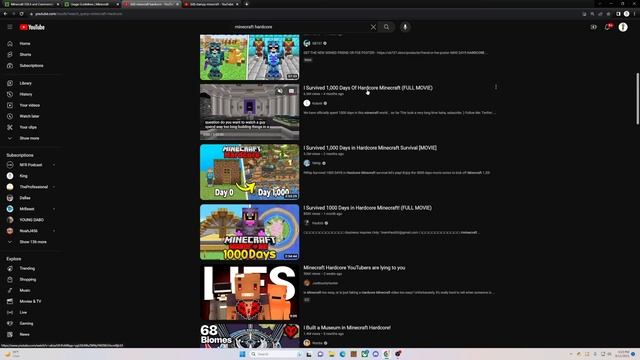Open 'I Built a Museum in Minecraft Hardcore!'
Image resolution: width=640 pixels, height=360 pixels.
(347, 327)
